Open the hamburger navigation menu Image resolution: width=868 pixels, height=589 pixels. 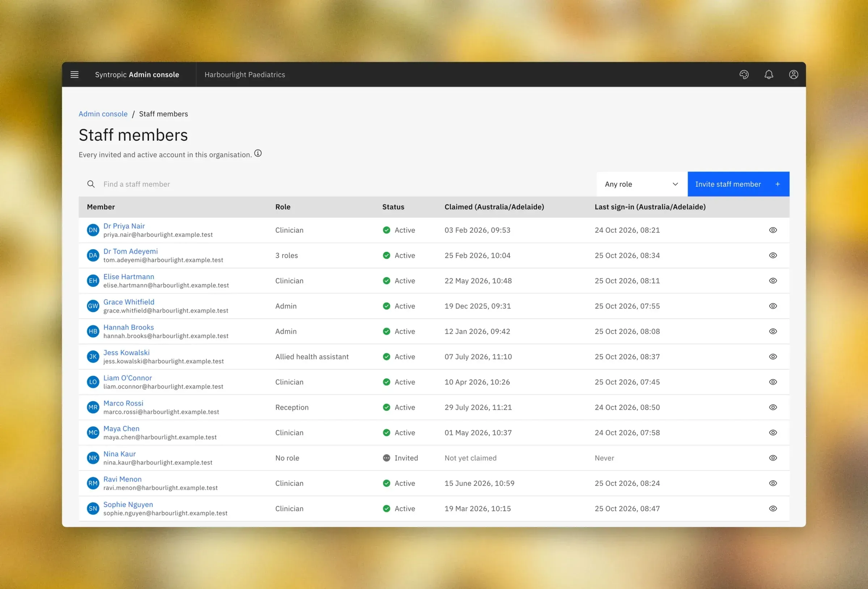(x=75, y=75)
